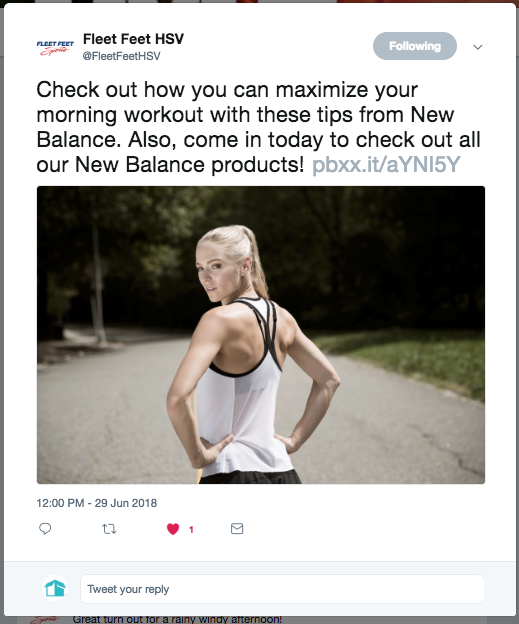Click the tweet text about New Balance
Viewport: 519px width, 624px height.
tap(259, 127)
